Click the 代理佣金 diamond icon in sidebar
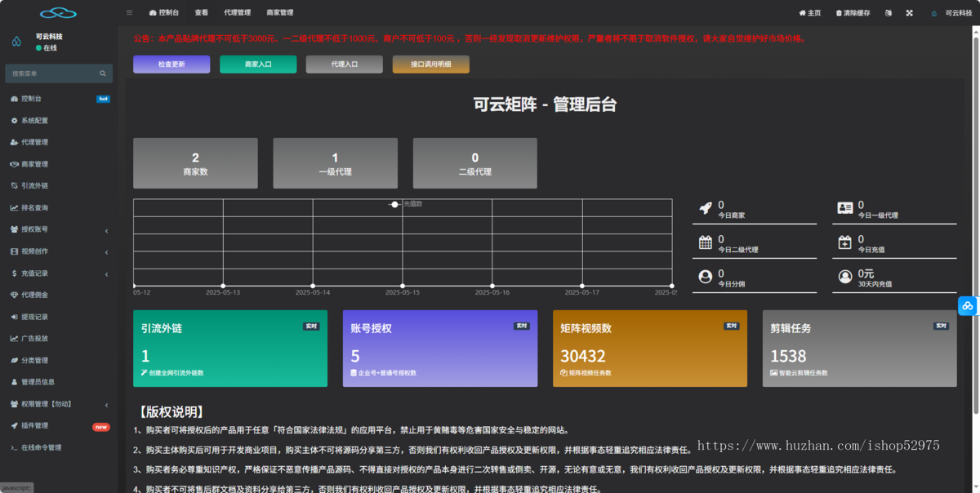The width and height of the screenshot is (980, 493). click(14, 295)
